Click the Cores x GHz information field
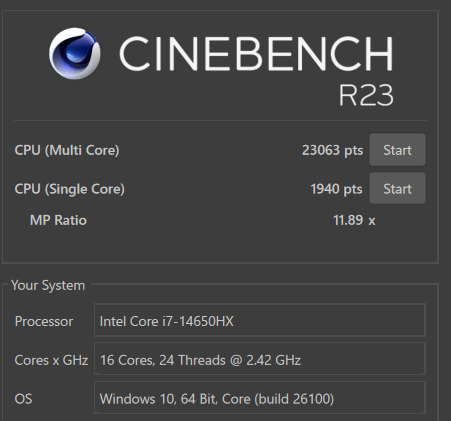 click(260, 359)
